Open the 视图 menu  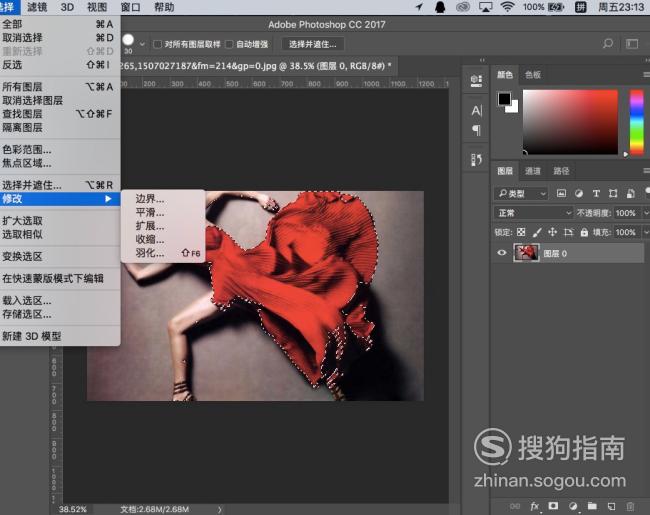pos(97,7)
